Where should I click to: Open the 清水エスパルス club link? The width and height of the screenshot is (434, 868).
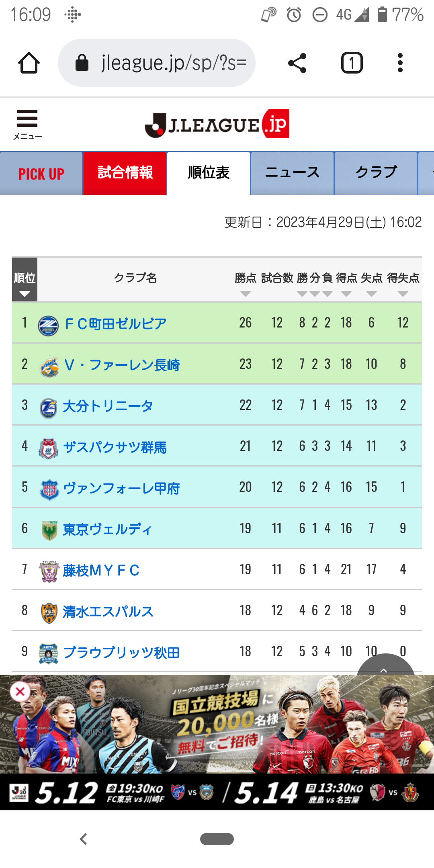click(x=108, y=612)
